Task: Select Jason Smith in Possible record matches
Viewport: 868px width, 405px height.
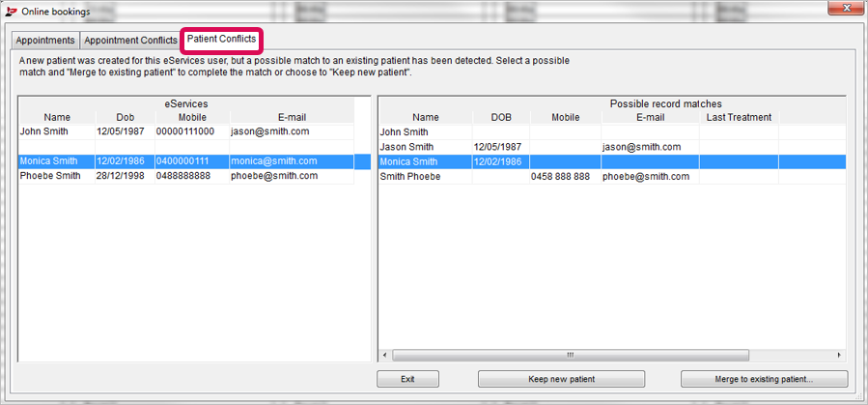Action: tap(612, 147)
